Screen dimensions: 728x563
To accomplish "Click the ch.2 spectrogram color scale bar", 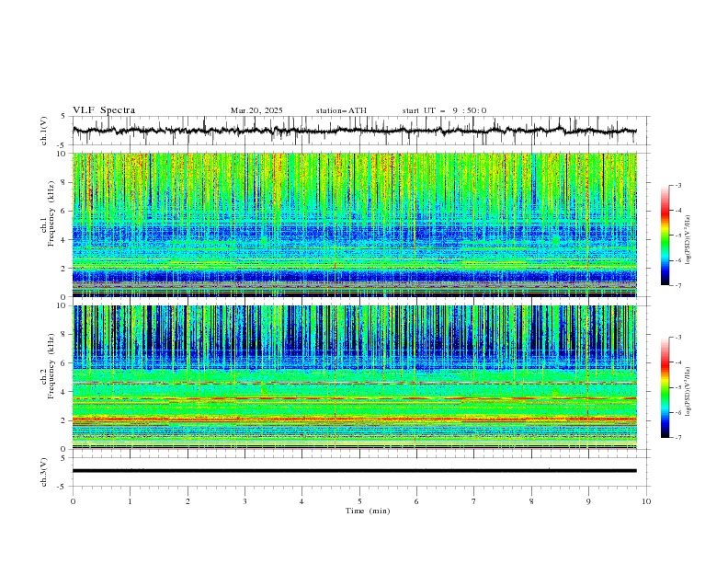I will click(665, 387).
